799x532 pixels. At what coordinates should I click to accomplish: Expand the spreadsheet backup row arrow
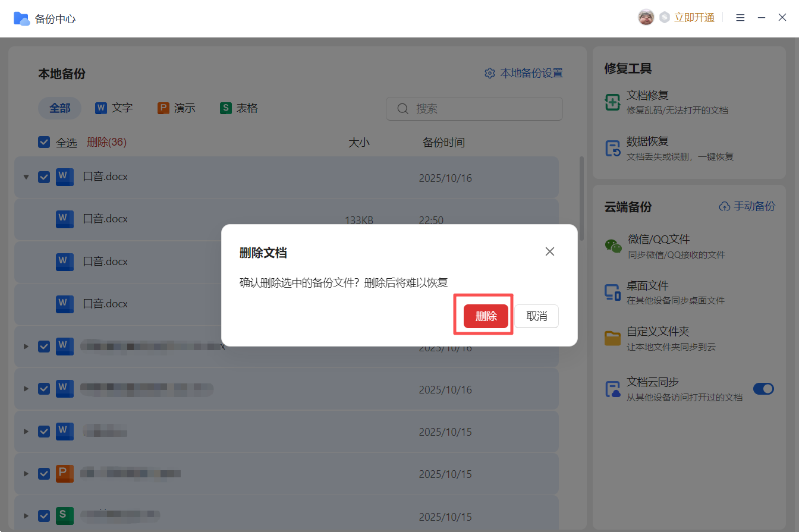[x=26, y=516]
